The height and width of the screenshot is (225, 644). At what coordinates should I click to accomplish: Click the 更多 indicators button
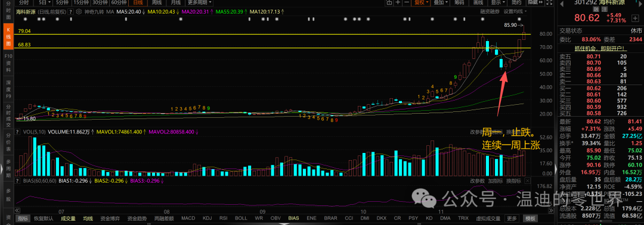[512, 218]
